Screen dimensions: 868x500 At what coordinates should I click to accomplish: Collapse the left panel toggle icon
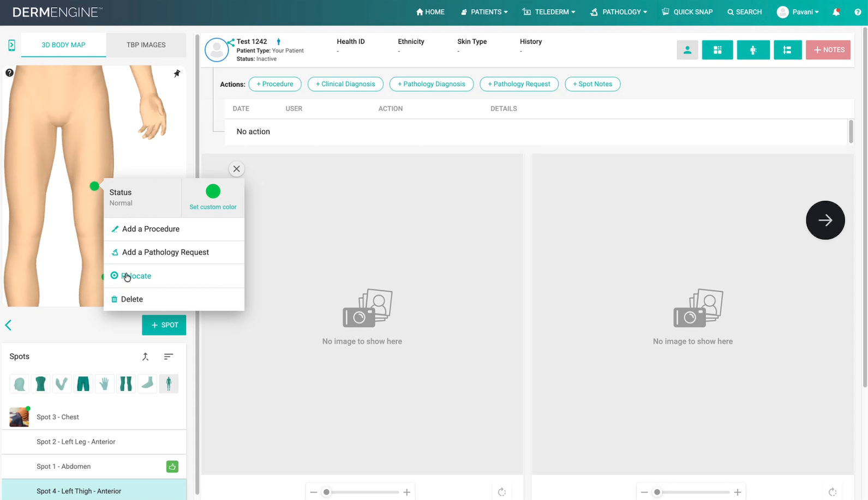click(11, 45)
